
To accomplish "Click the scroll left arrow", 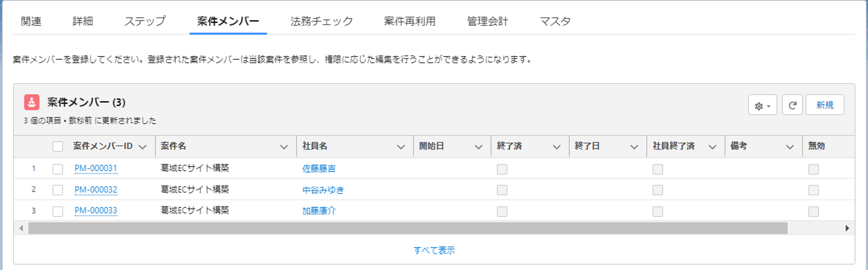I will [x=21, y=229].
